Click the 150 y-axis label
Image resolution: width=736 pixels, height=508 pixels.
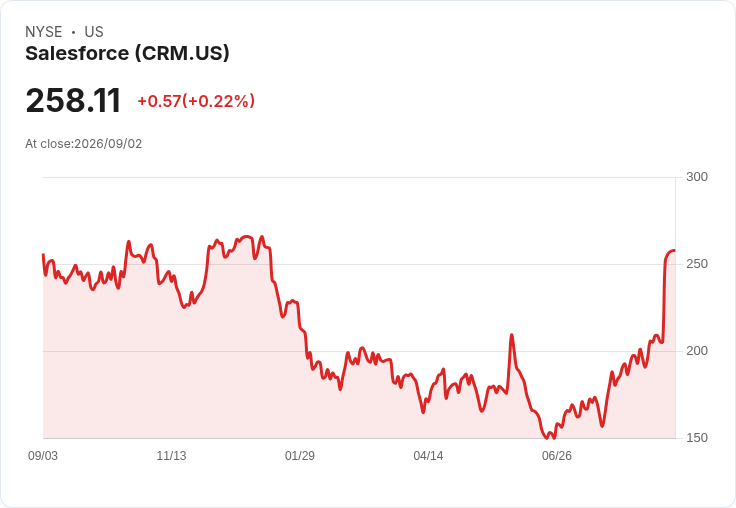(x=697, y=438)
